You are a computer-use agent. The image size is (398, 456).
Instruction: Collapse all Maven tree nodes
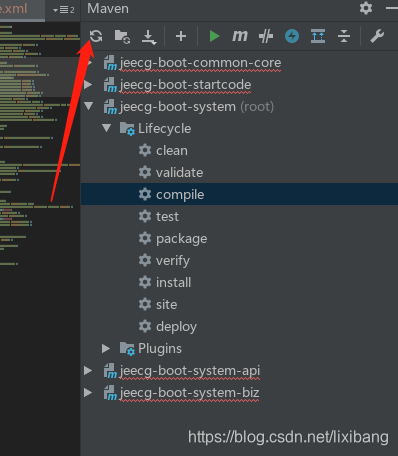[344, 36]
